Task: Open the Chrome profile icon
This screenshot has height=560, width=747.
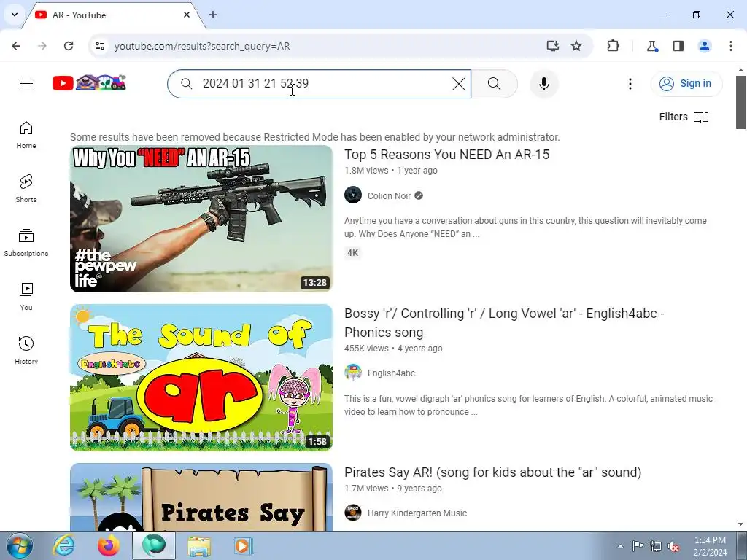Action: 705,46
